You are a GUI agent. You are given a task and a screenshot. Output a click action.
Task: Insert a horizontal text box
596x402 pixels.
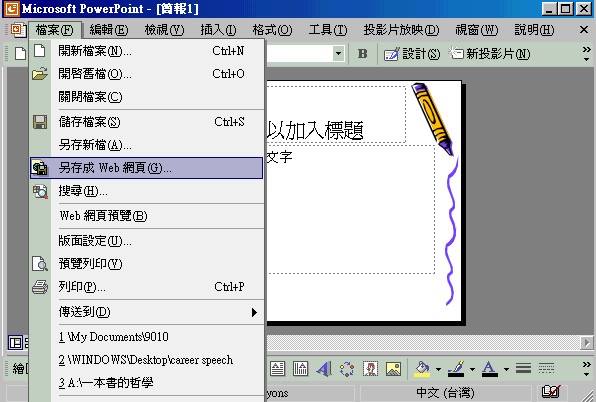(x=277, y=369)
